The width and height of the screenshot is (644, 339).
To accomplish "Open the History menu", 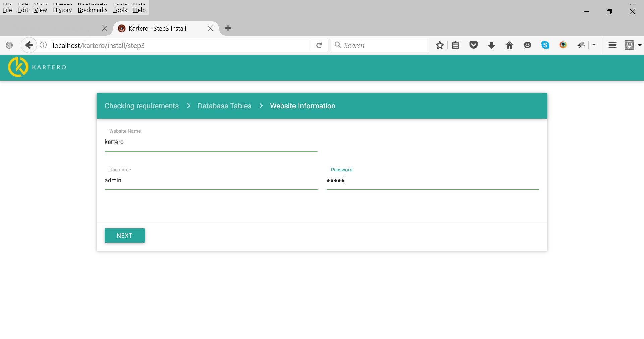I will tap(62, 10).
